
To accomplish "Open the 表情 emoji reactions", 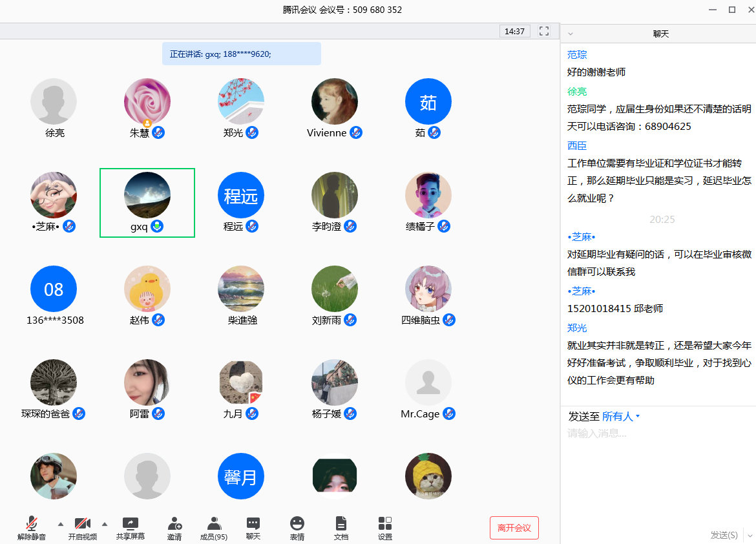I will click(297, 528).
